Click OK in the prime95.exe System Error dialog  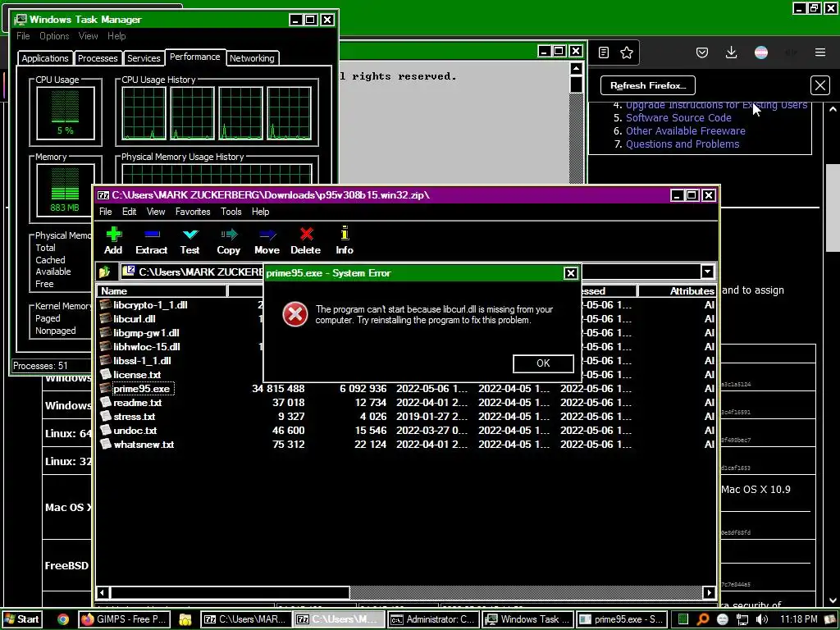[x=543, y=363]
